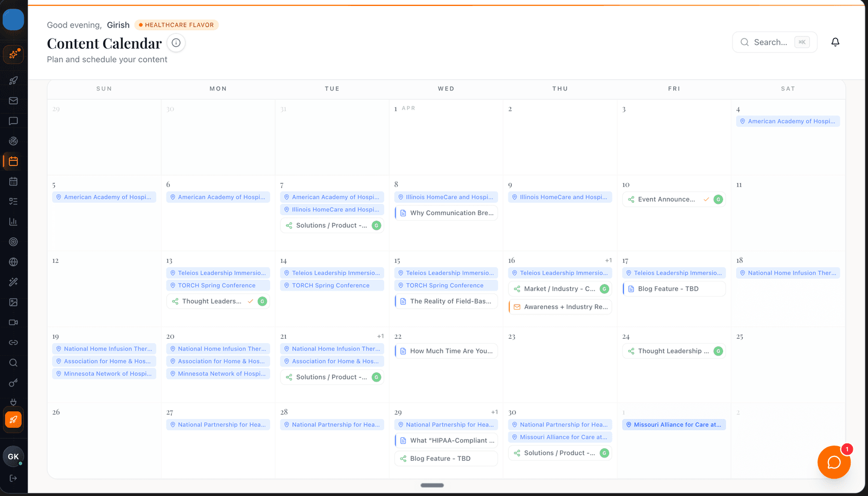Click the Healthcare Flavor badge

[176, 25]
